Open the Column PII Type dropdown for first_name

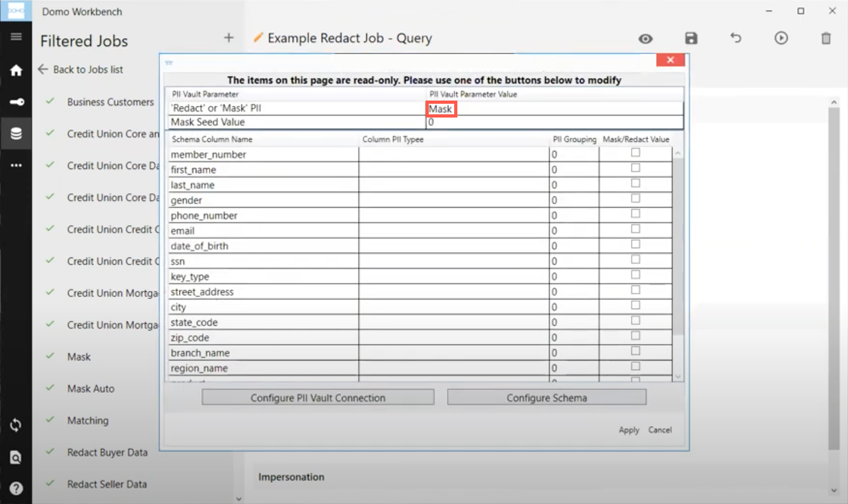click(453, 169)
